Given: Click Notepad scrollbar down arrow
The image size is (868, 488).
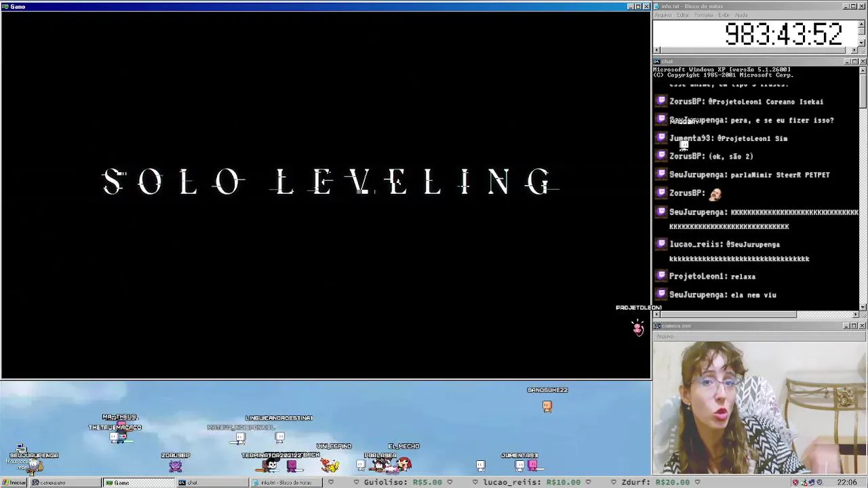Looking at the screenshot, I should (862, 43).
